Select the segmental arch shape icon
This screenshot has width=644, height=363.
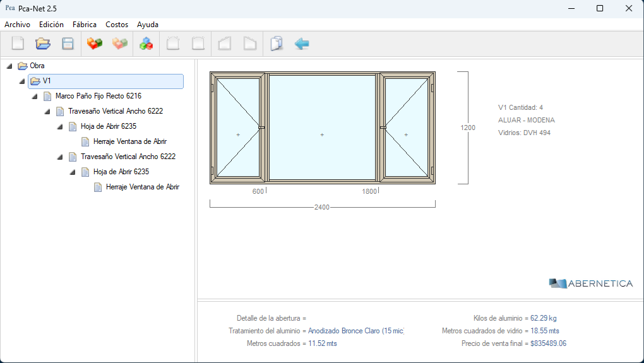click(198, 43)
